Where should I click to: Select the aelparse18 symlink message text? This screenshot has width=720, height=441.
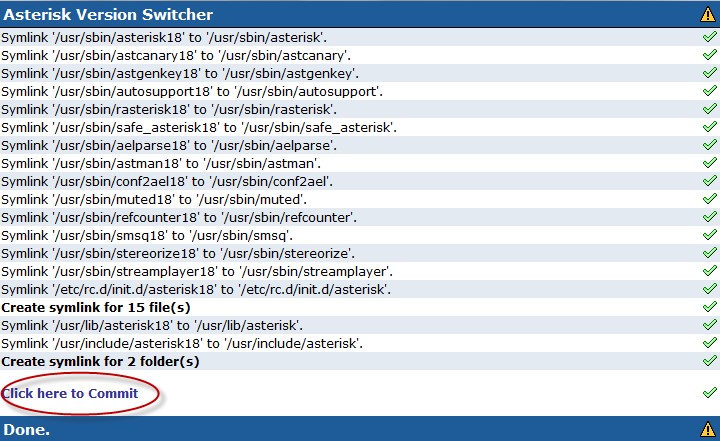169,146
